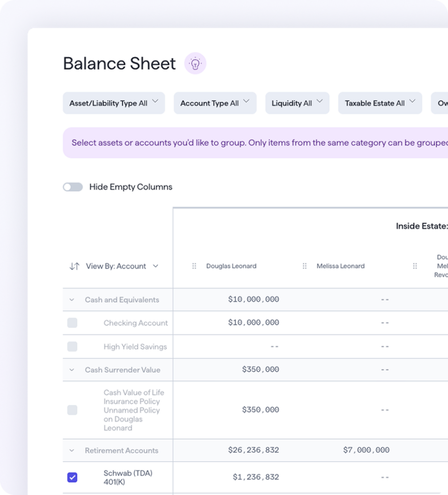
Task: Click the drag handle for Melissa Leonard column
Action: [x=304, y=266]
